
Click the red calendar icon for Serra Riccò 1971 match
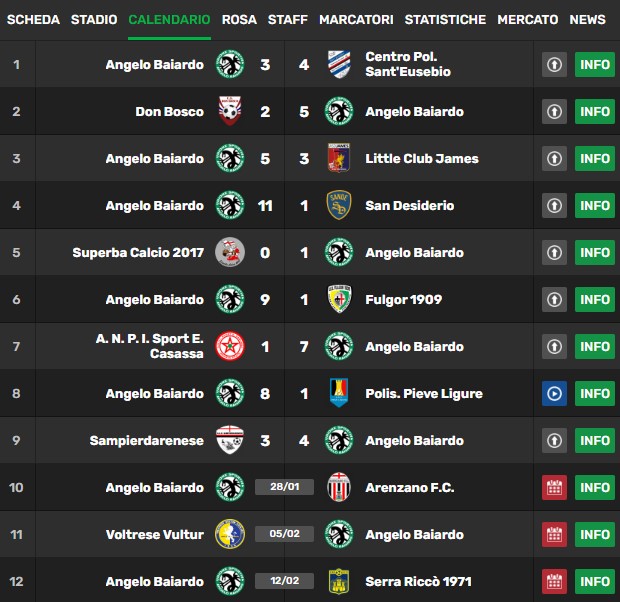[x=554, y=581]
